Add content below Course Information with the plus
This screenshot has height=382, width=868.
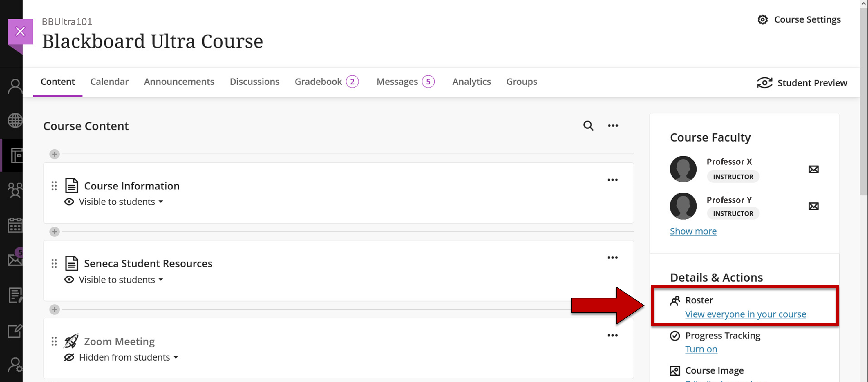54,232
